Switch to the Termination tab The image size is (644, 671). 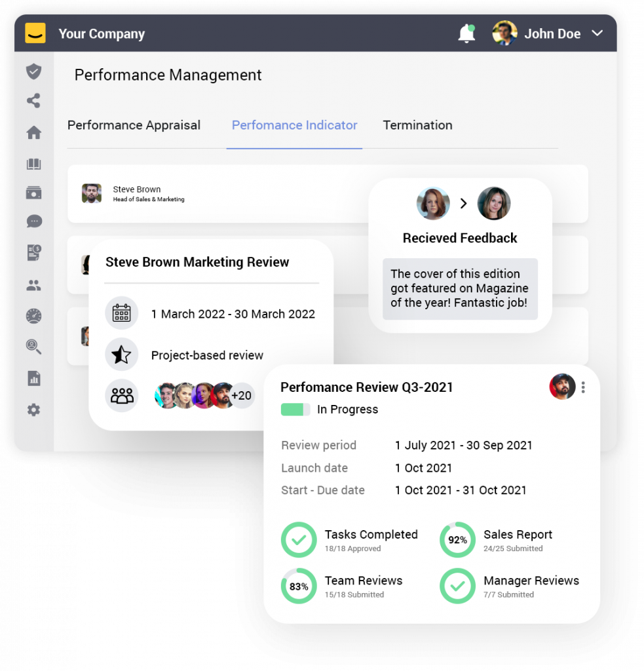[x=417, y=125]
